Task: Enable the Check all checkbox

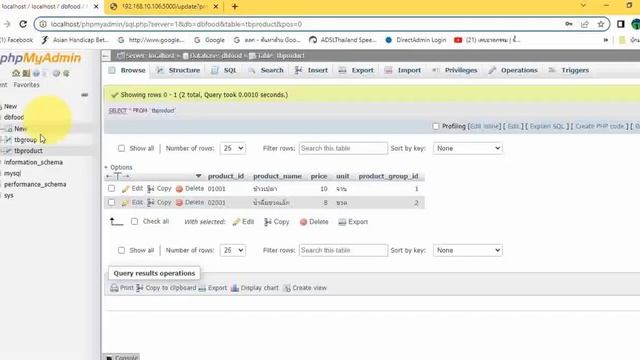Action: pos(134,221)
